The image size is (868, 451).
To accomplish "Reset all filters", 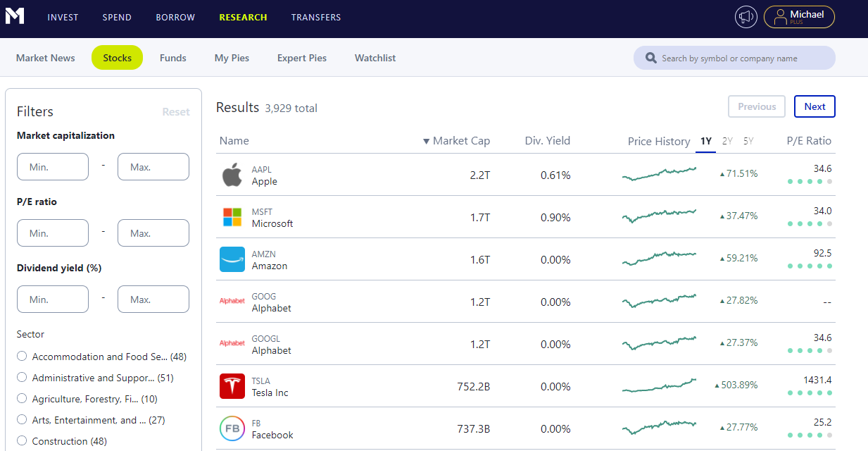I will [176, 112].
